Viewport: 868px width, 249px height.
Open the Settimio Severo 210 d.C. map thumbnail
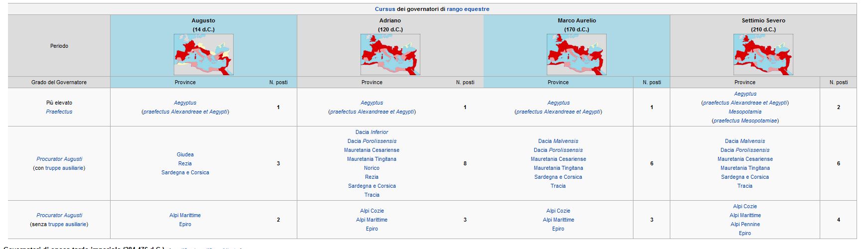[x=763, y=55]
